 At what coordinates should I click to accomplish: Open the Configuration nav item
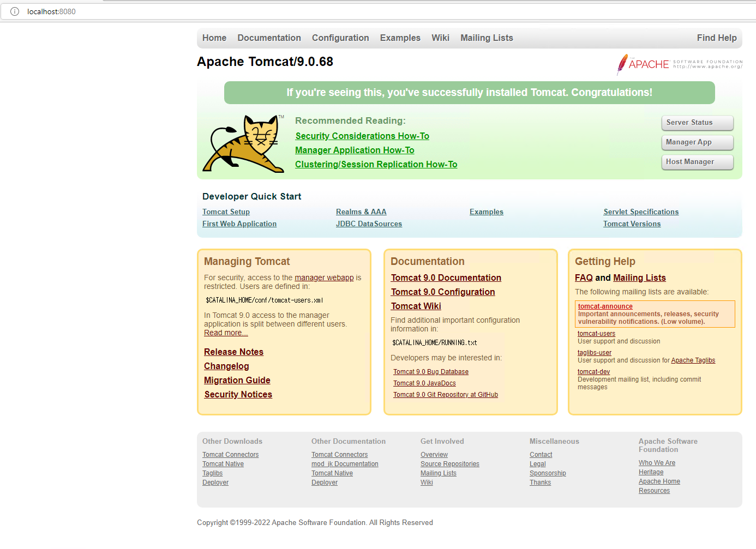(x=340, y=38)
